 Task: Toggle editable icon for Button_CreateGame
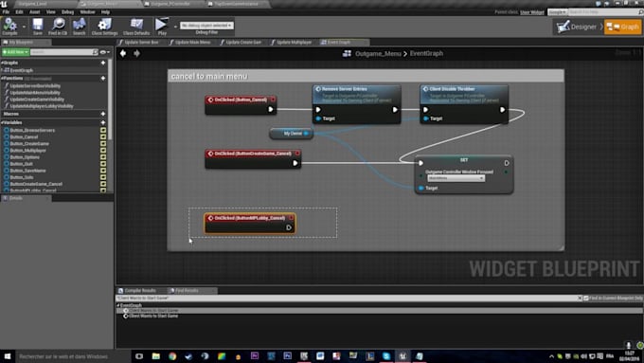pos(103,144)
